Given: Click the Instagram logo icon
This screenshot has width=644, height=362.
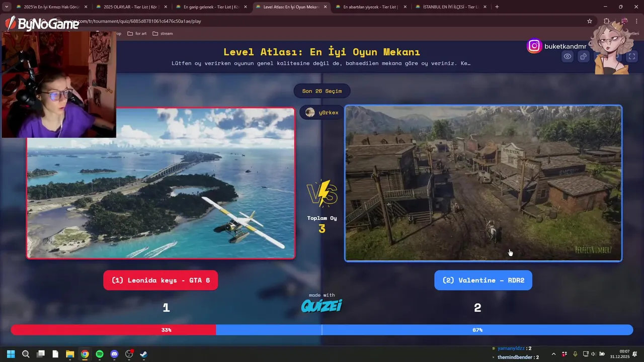Looking at the screenshot, I should (x=534, y=46).
